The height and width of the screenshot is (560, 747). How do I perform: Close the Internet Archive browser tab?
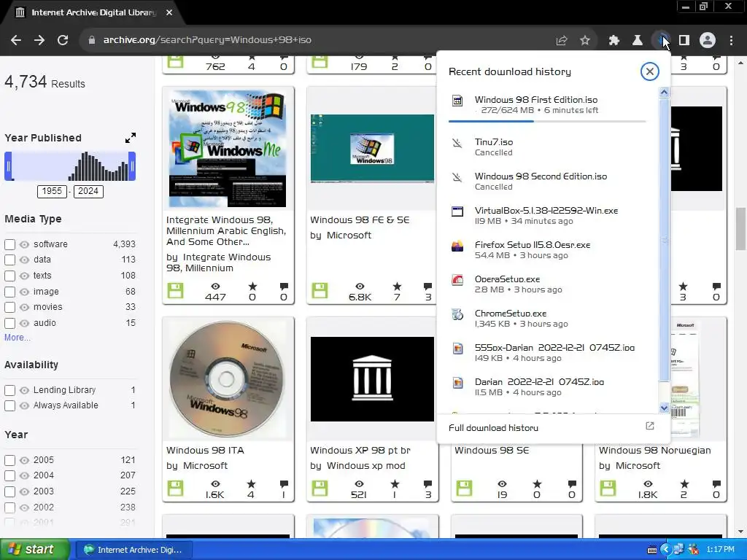point(169,12)
